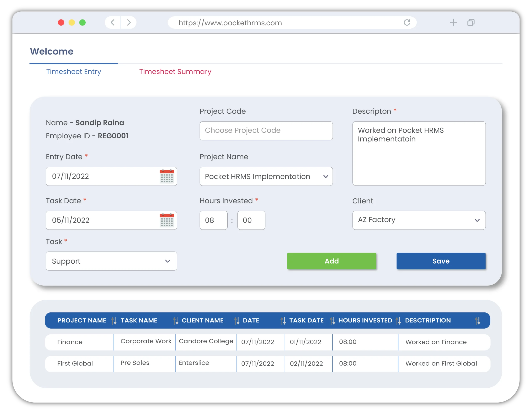
Task: Expand the Project Name dropdown
Action: coord(266,176)
